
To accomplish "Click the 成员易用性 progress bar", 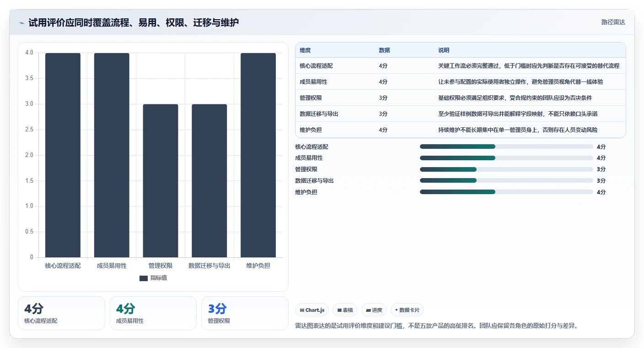I will [506, 158].
